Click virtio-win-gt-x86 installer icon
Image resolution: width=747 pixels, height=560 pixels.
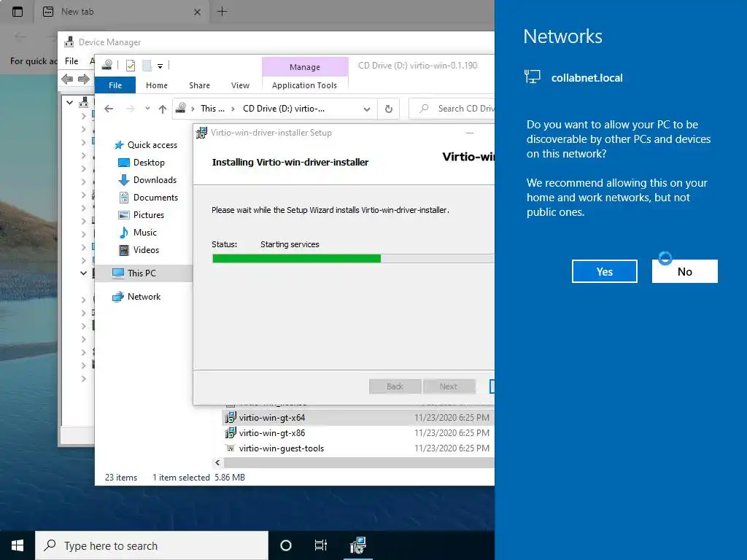click(x=230, y=433)
